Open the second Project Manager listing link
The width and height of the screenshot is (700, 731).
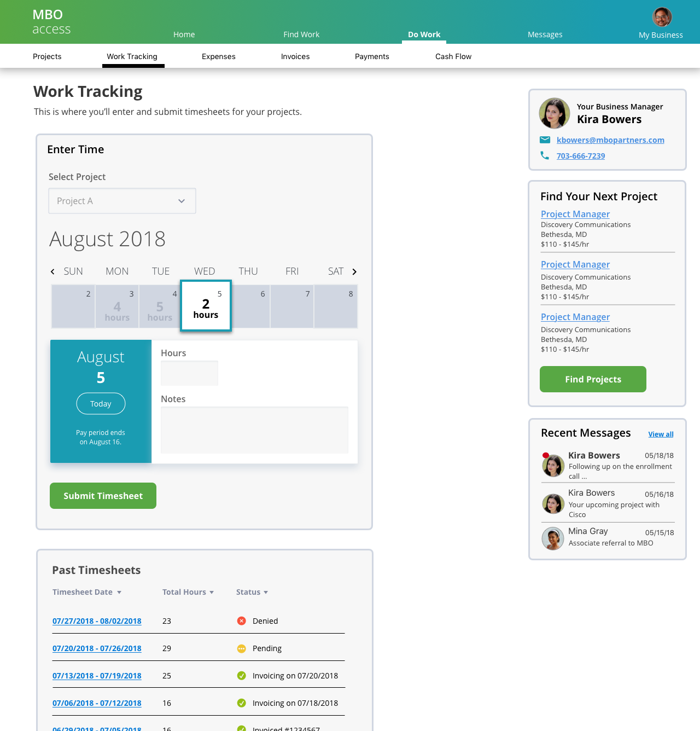[575, 264]
